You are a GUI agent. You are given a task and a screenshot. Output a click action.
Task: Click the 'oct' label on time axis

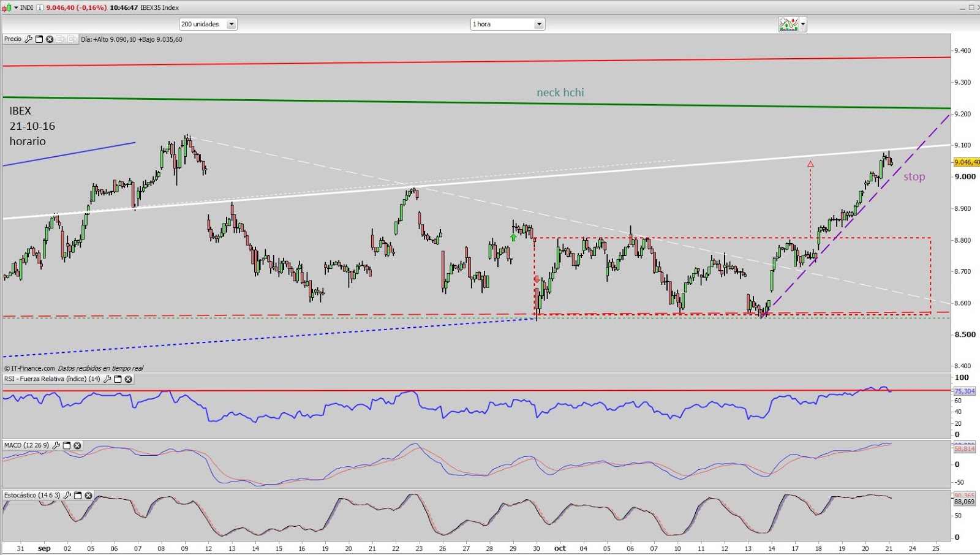coord(560,548)
